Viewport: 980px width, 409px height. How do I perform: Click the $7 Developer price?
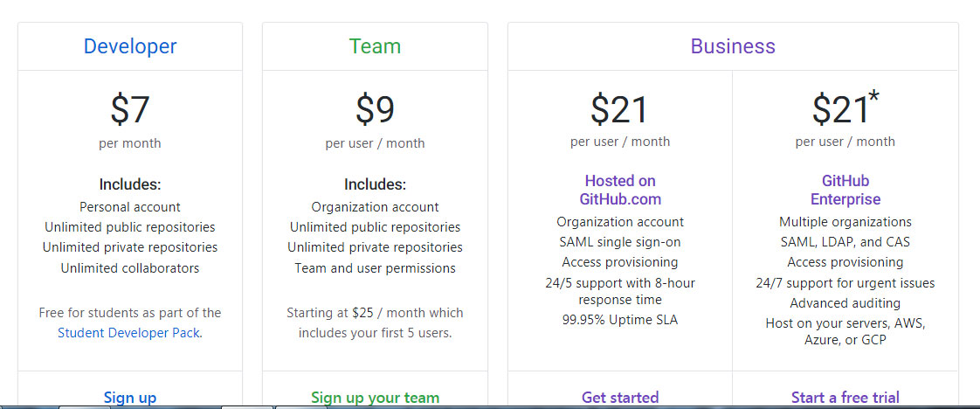coord(130,109)
